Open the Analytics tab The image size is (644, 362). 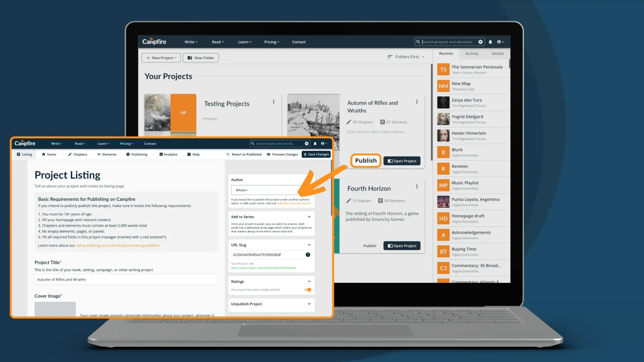168,154
